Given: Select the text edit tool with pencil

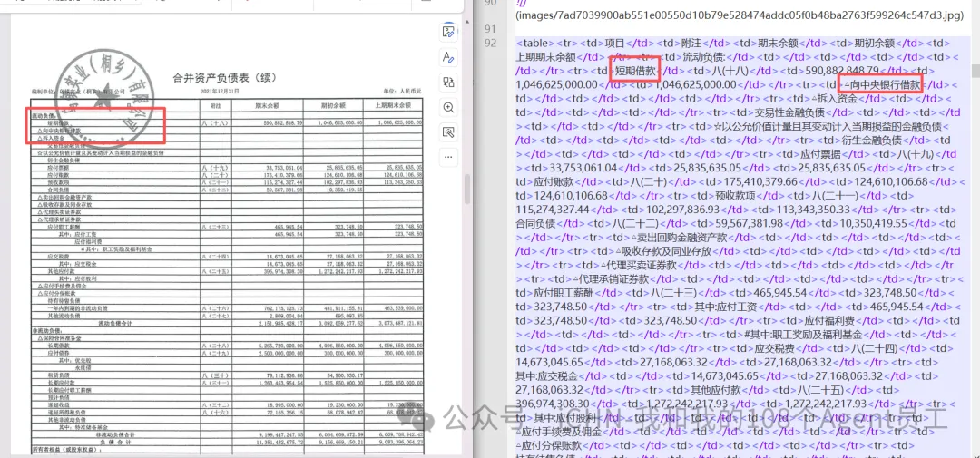Looking at the screenshot, I should (447, 57).
